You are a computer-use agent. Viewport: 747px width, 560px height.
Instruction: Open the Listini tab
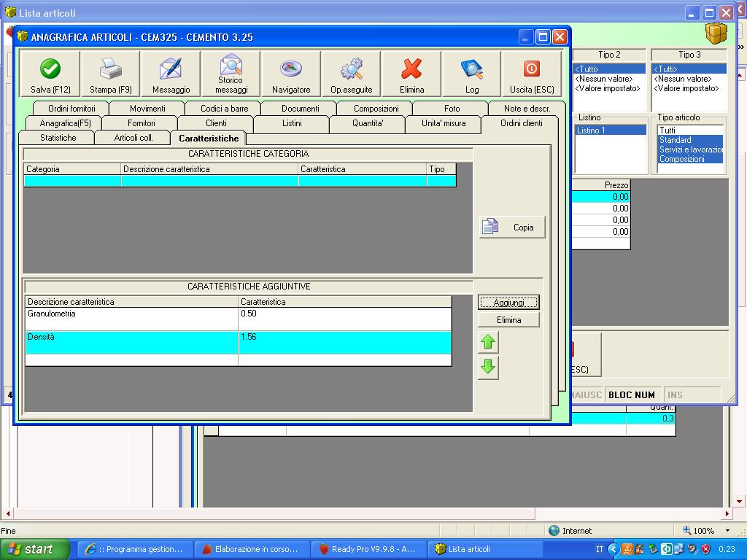(x=292, y=123)
